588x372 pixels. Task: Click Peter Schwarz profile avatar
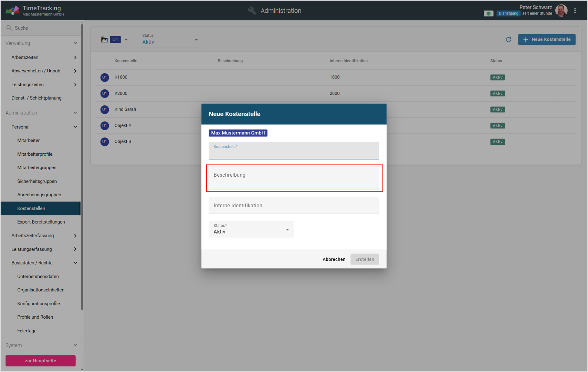[561, 11]
